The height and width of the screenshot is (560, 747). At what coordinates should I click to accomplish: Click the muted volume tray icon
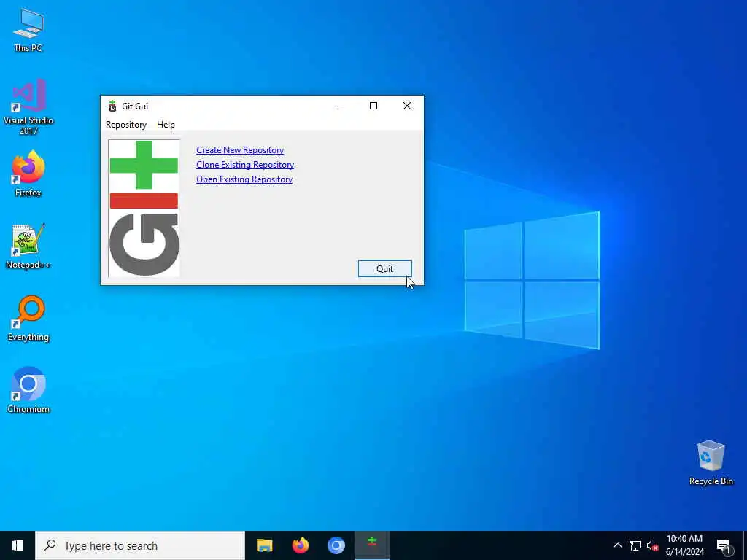coord(652,545)
